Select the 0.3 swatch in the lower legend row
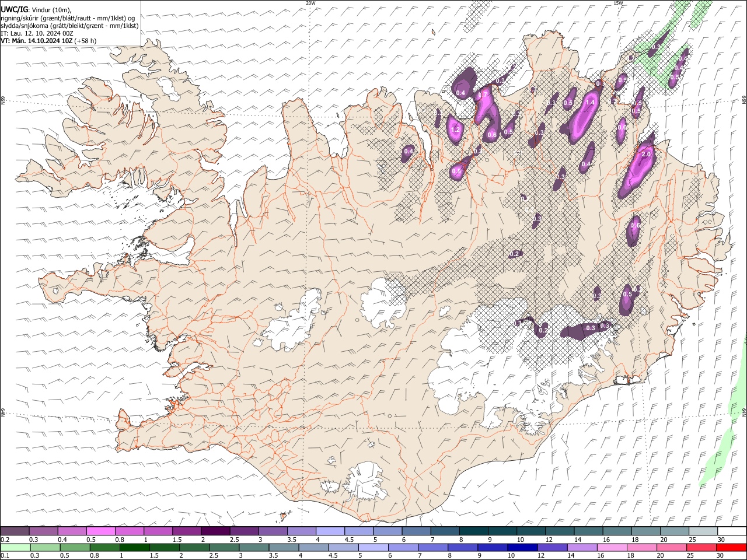Image resolution: width=747 pixels, height=560 pixels. [45, 547]
